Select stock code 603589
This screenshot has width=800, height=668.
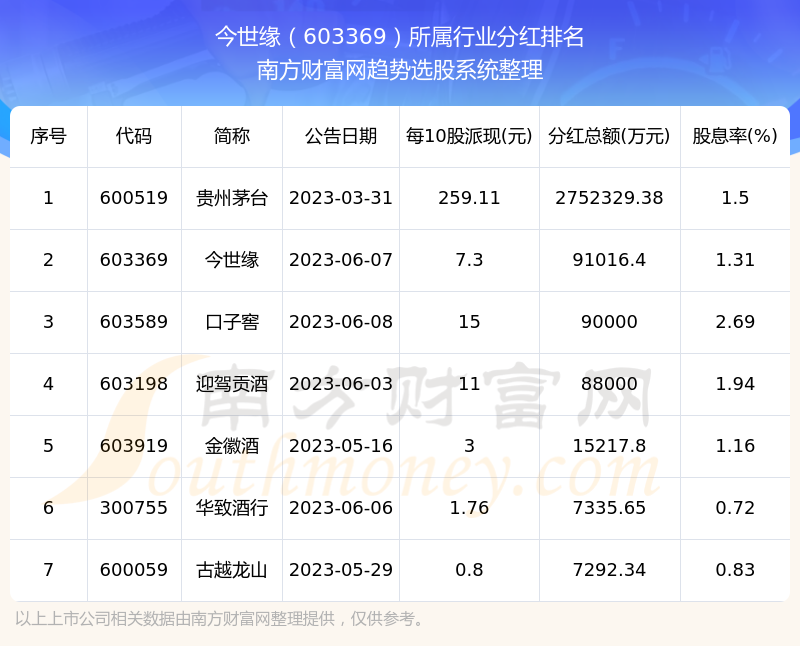click(134, 322)
